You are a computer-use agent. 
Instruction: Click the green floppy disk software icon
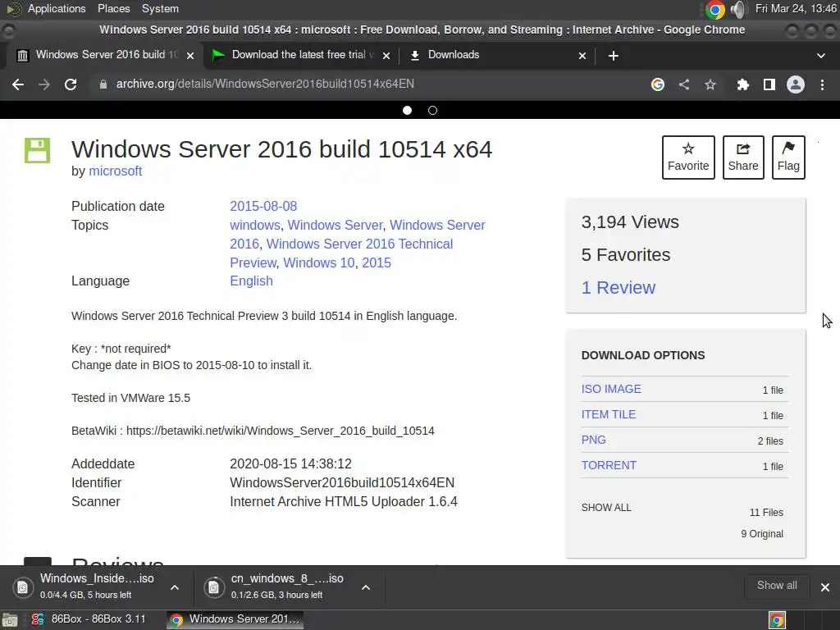coord(37,150)
